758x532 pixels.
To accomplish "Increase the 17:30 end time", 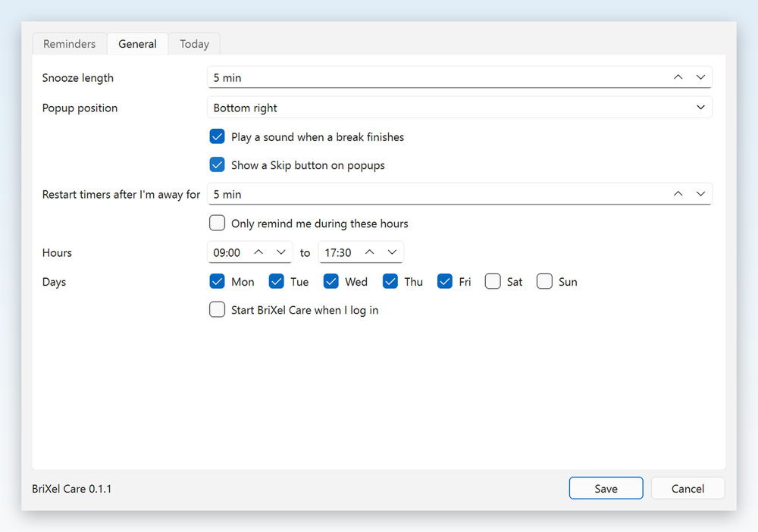I will click(370, 252).
